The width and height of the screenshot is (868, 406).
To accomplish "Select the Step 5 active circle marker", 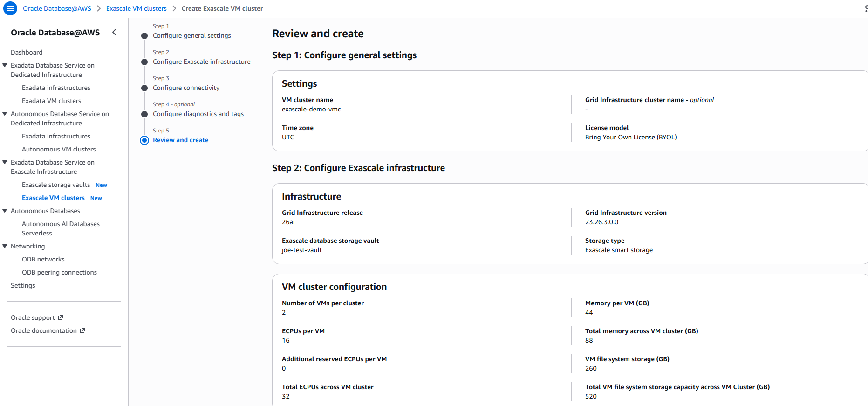I will [144, 140].
